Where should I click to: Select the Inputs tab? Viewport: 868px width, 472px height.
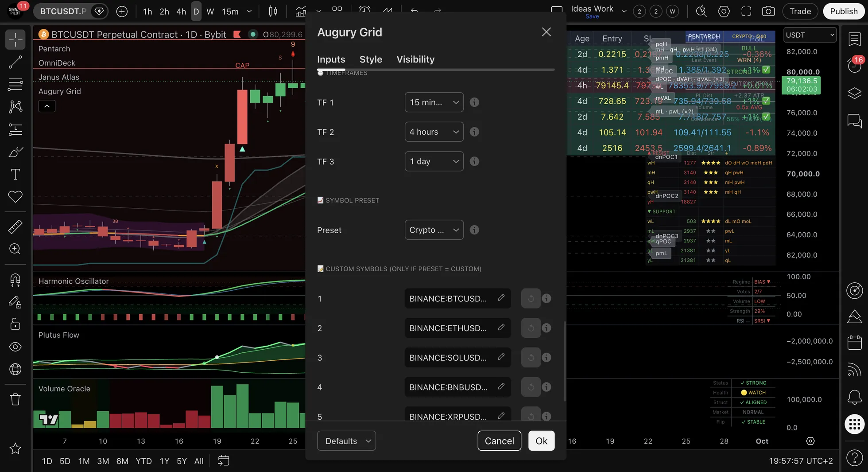(x=331, y=59)
